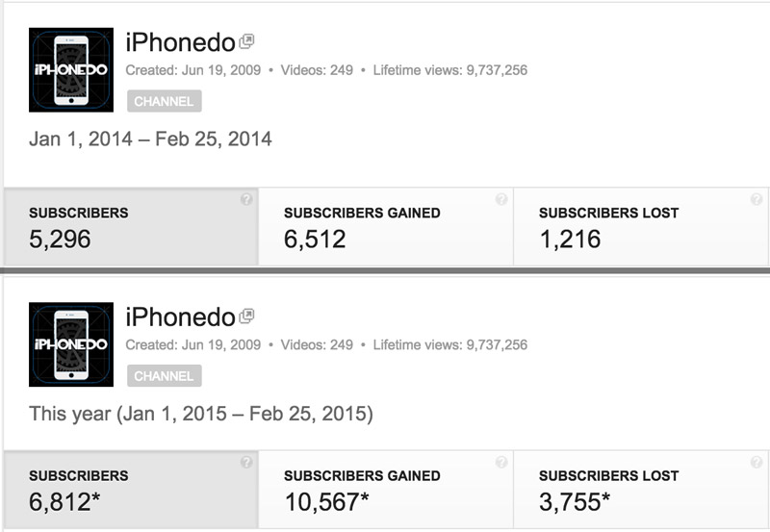
Task: Open the lower iPhonedo external link icon
Action: (x=246, y=317)
